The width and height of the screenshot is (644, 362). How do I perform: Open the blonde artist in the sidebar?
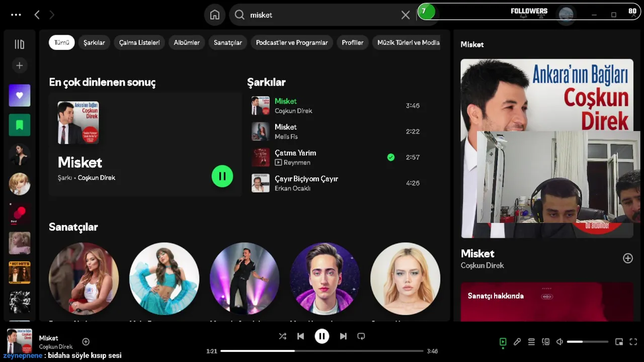(x=20, y=184)
